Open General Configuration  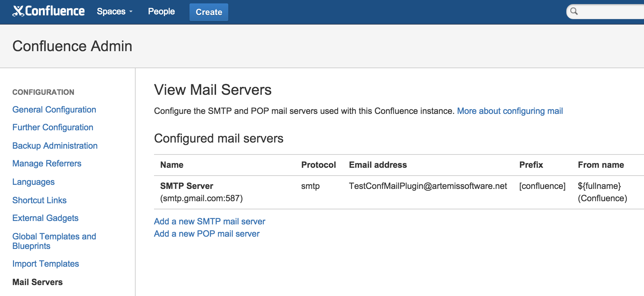tap(54, 109)
